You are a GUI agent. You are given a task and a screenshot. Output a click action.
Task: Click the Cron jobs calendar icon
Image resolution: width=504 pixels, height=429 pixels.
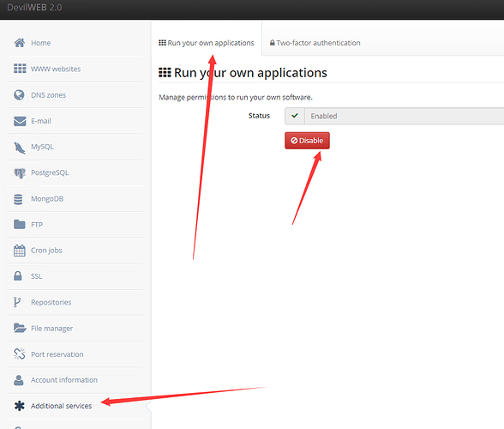click(19, 251)
